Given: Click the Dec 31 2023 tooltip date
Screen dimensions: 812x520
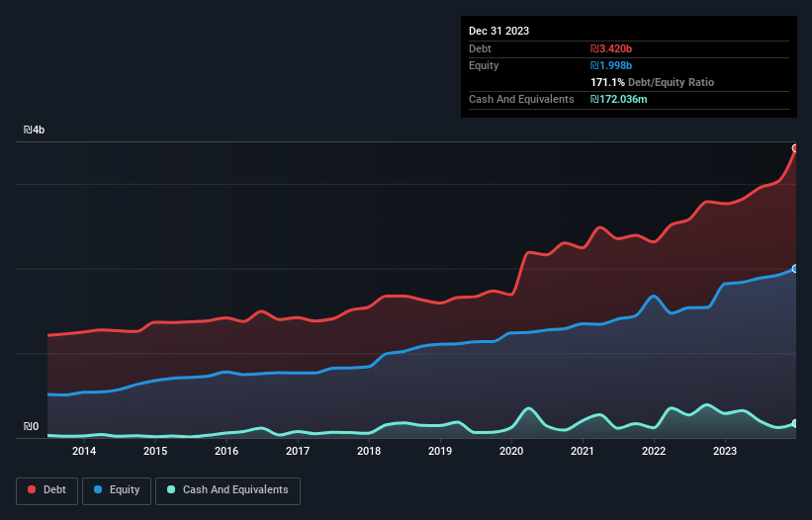Looking at the screenshot, I should 498,31.
